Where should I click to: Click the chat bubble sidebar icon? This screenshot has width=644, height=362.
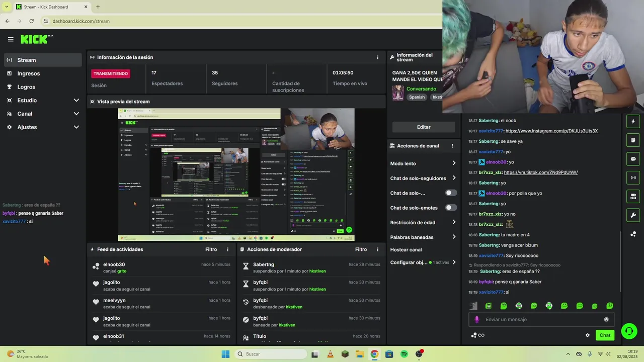633,159
